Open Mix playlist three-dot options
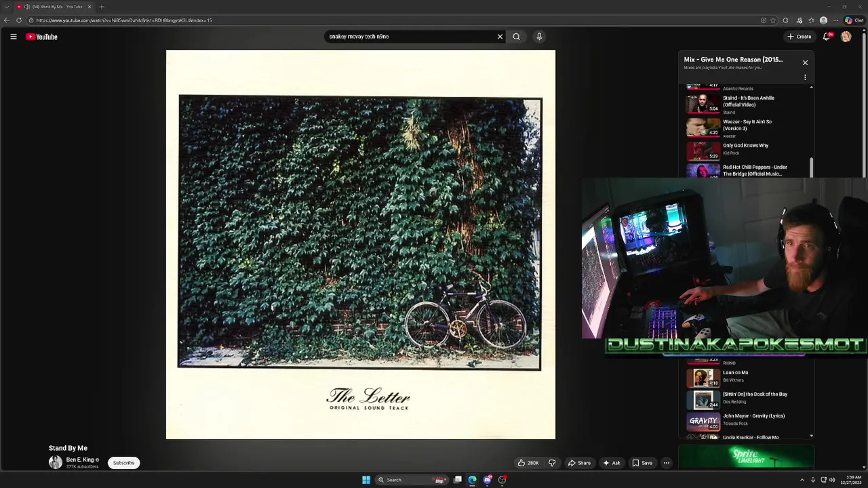 point(805,77)
